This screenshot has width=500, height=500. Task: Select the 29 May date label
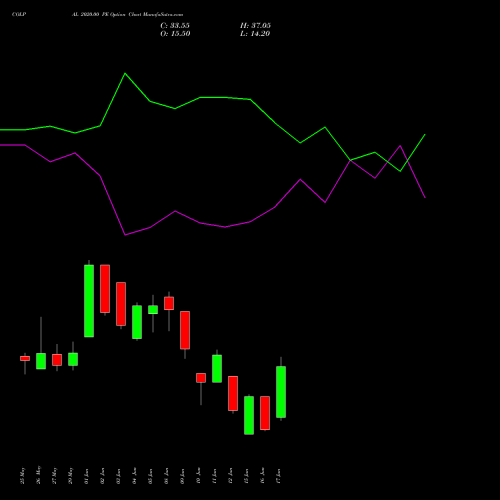[x=71, y=475]
